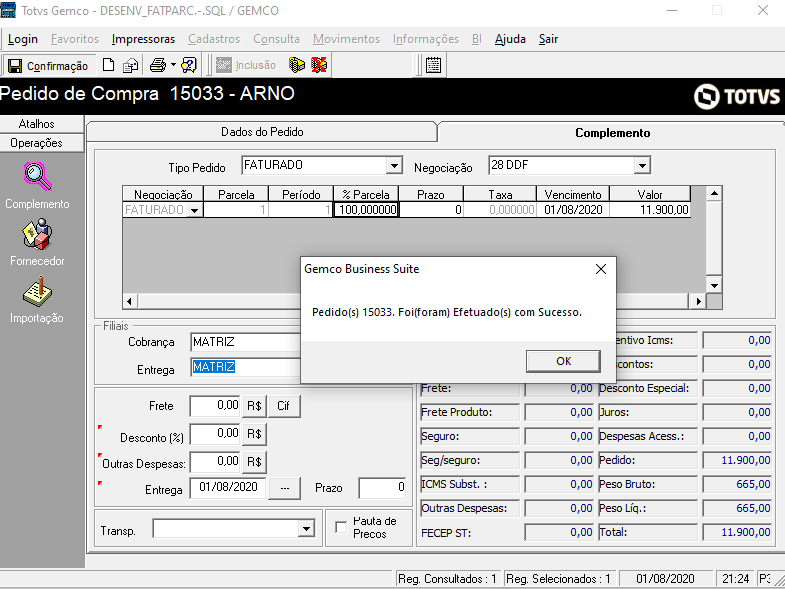Click the R$ button beside Desconto (%)
Image resolution: width=785 pixels, height=589 pixels.
[x=254, y=434]
